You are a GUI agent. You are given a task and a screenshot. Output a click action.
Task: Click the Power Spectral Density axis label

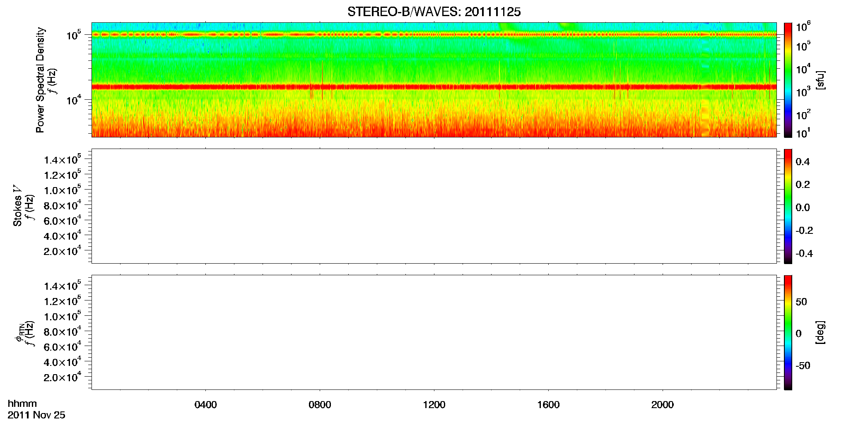point(40,80)
